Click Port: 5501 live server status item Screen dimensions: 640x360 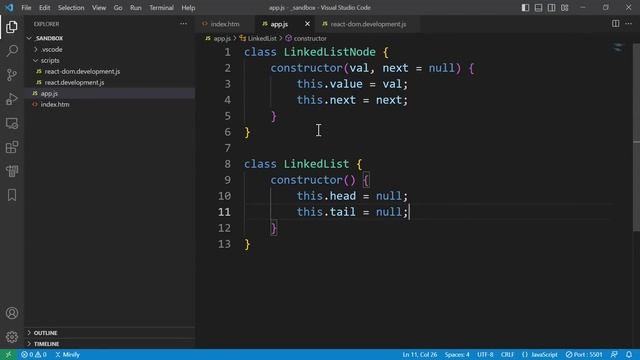[x=584, y=354]
